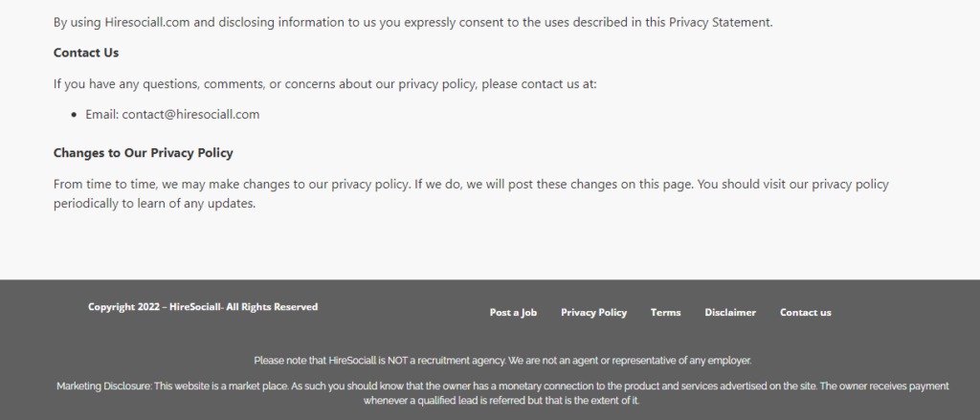
Task: Visit the Disclaimer footer link
Action: tap(730, 313)
